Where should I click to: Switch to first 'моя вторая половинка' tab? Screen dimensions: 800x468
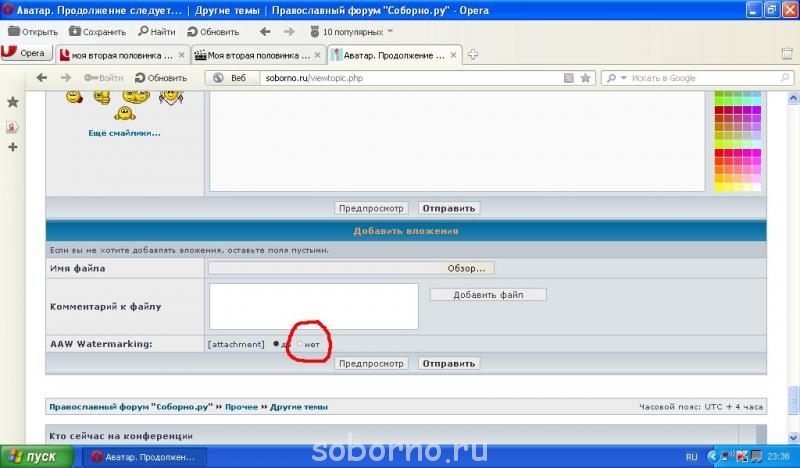pos(120,54)
